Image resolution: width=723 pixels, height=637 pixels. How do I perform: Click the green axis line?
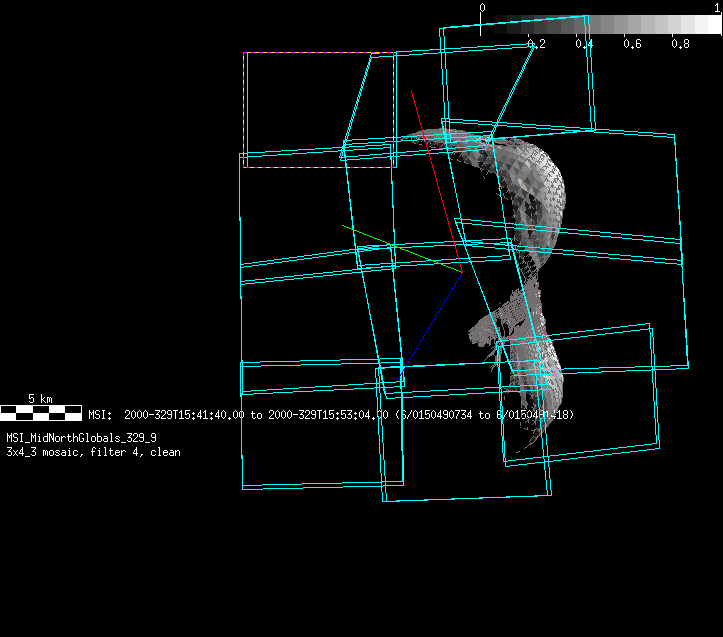pyautogui.click(x=400, y=248)
